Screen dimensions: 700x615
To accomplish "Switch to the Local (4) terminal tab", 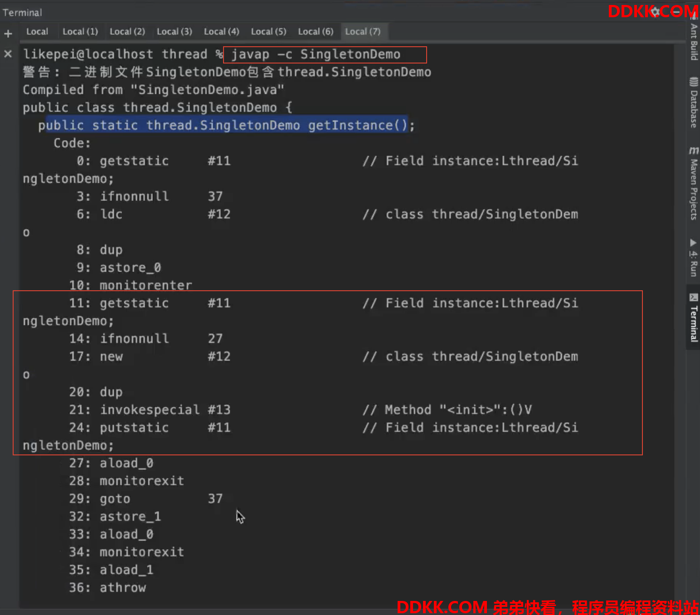I will pyautogui.click(x=222, y=32).
